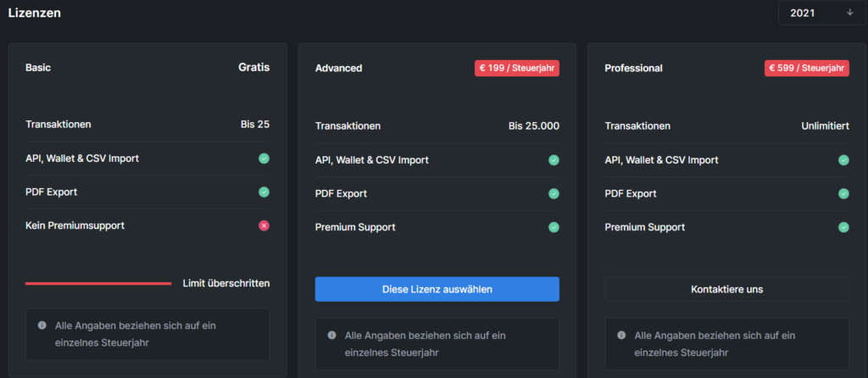Click Advanced plan's Premium Support checkmark

(x=554, y=227)
